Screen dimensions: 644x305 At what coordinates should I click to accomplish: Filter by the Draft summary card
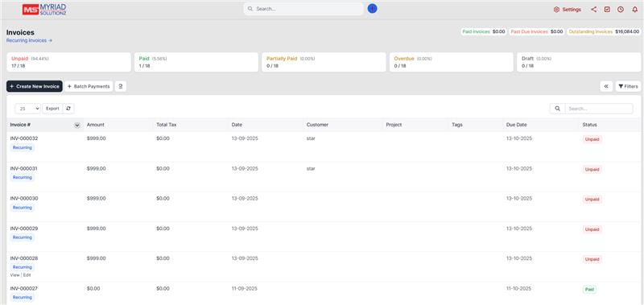[x=579, y=62]
